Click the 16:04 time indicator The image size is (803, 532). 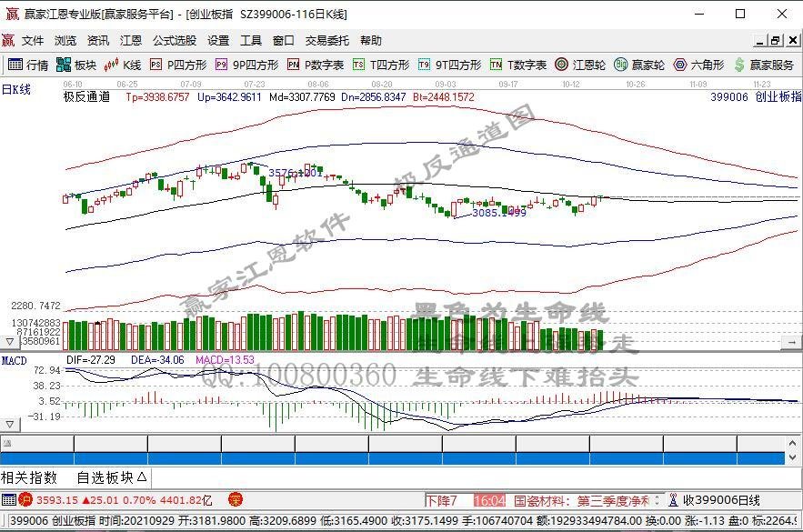point(490,500)
